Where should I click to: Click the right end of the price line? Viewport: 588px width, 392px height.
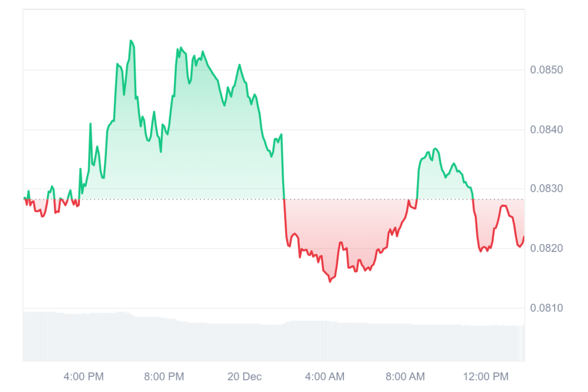[x=524, y=237]
